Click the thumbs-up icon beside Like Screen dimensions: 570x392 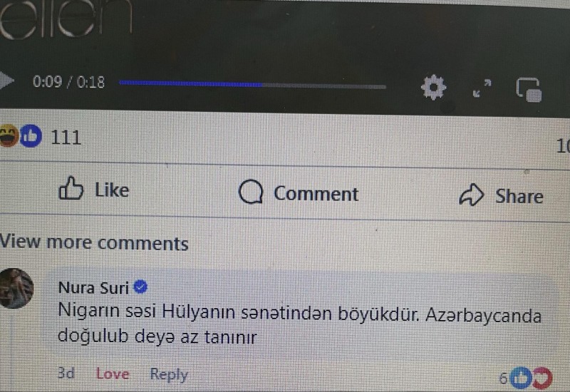[x=71, y=188]
